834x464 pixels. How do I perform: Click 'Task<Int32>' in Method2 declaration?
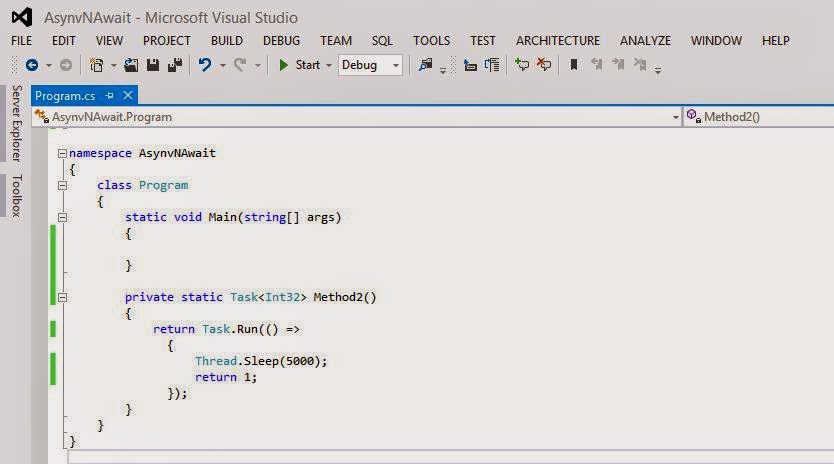click(269, 297)
